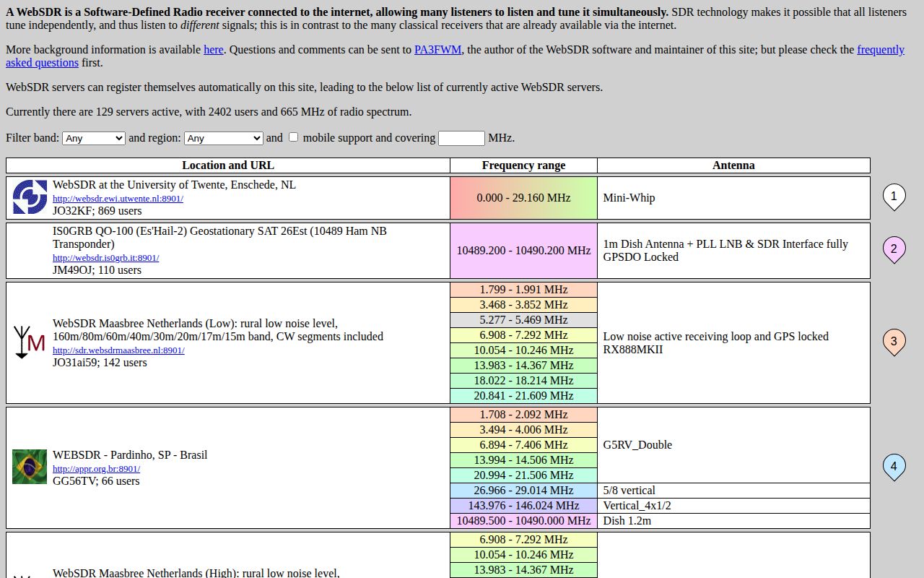Open the Filter band dropdown

click(x=93, y=137)
